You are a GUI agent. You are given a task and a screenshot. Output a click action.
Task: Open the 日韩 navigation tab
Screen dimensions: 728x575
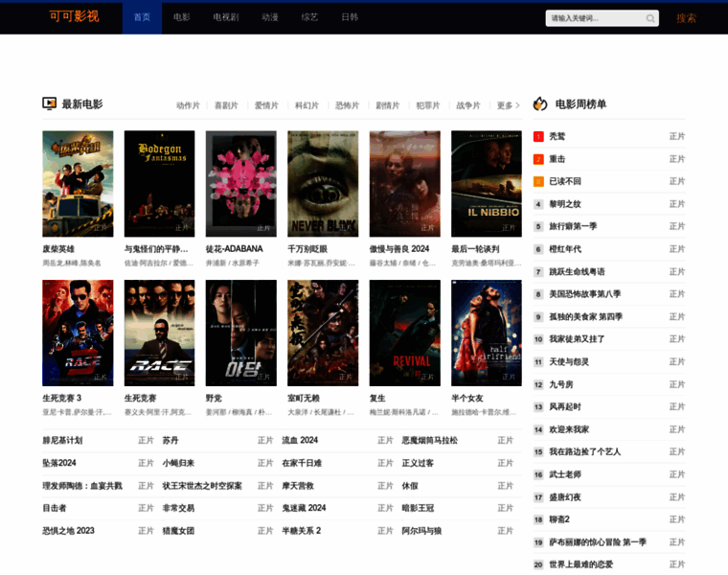coord(350,17)
